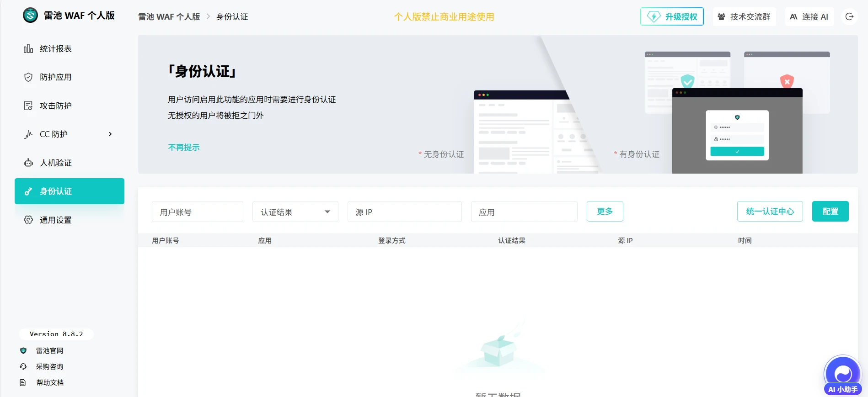Open the 帮助文档 link
The width and height of the screenshot is (868, 397).
[x=50, y=382]
